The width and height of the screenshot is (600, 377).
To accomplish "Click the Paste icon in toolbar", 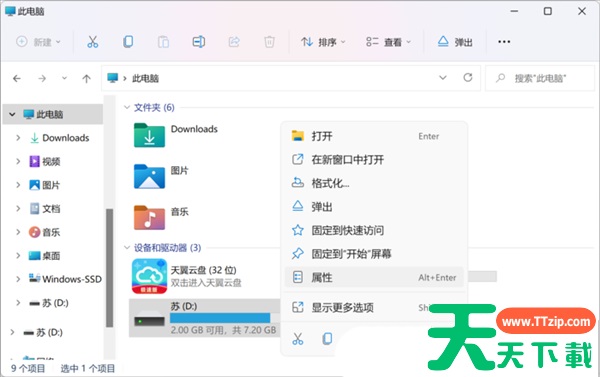I will [163, 42].
